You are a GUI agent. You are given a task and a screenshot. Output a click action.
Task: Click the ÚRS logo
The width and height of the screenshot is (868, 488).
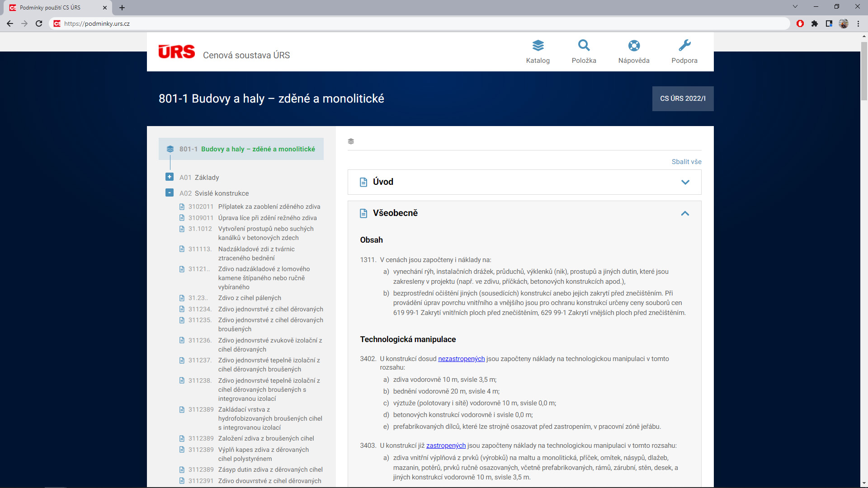(177, 52)
